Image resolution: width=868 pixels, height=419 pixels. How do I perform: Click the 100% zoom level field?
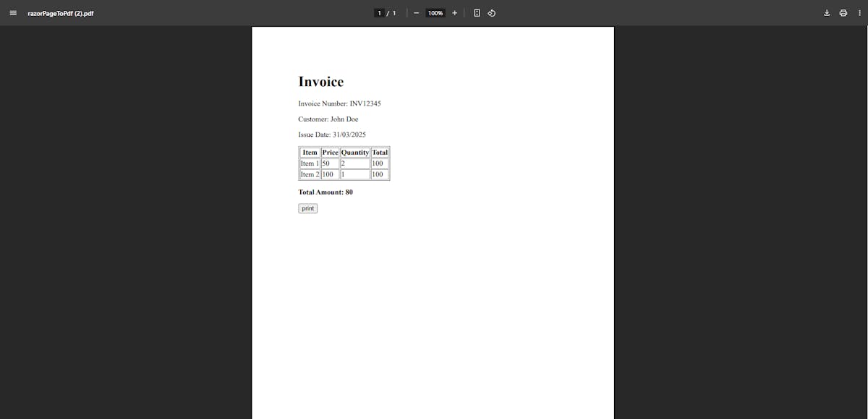[x=435, y=13]
